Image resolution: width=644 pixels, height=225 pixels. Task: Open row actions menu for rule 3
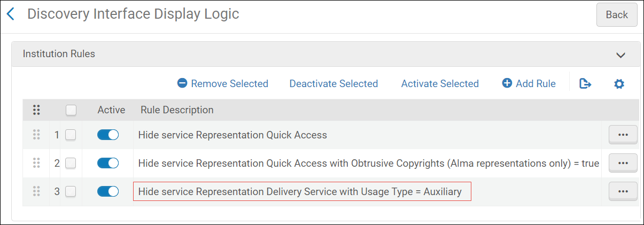coord(623,191)
